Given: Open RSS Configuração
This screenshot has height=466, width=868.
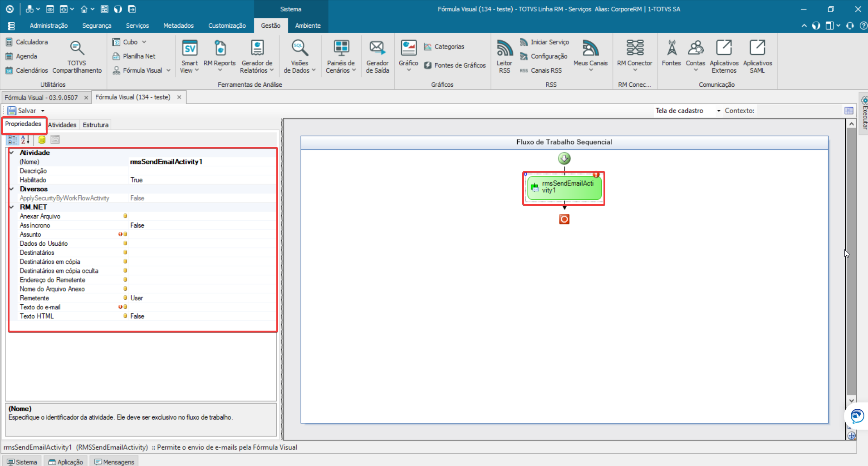Looking at the screenshot, I should [x=544, y=56].
